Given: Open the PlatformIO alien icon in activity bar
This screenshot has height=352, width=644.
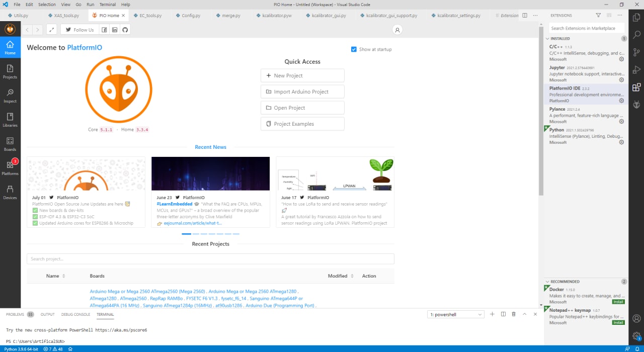Looking at the screenshot, I should point(636,105).
